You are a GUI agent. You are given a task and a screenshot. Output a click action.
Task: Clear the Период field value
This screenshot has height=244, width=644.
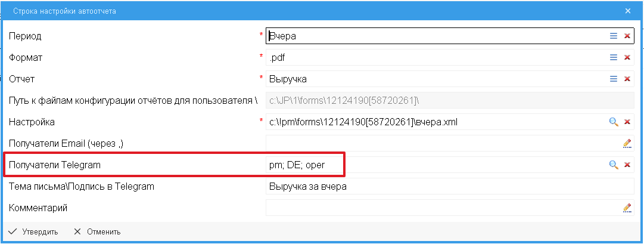pyautogui.click(x=627, y=36)
